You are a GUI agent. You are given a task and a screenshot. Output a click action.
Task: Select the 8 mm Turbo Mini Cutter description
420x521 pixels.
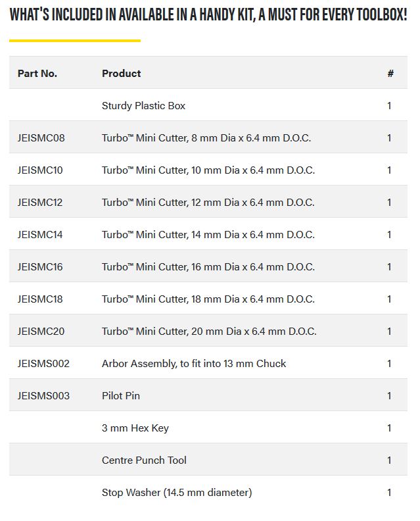point(206,138)
